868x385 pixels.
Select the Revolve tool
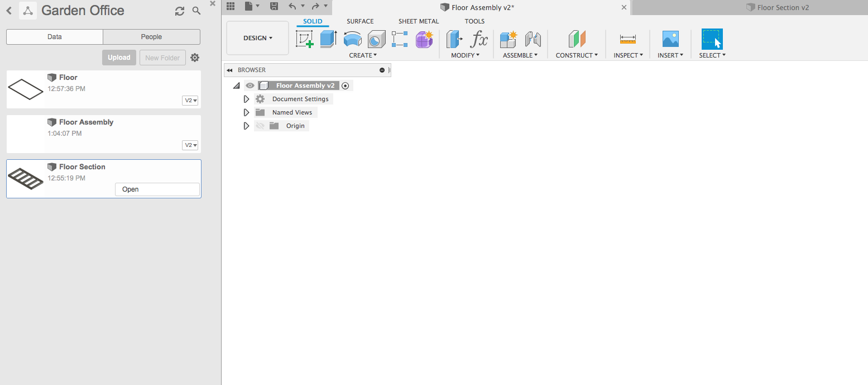(x=352, y=38)
